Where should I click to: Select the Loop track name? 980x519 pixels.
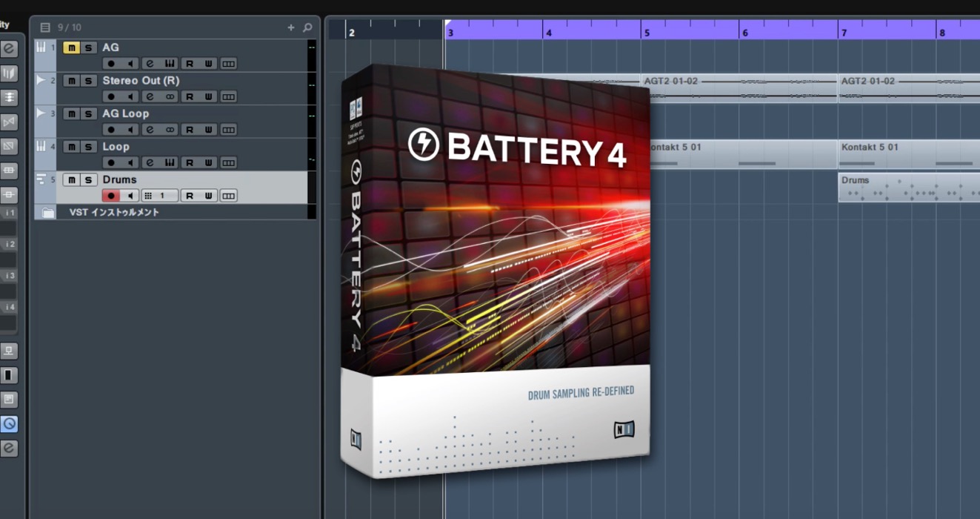click(116, 146)
